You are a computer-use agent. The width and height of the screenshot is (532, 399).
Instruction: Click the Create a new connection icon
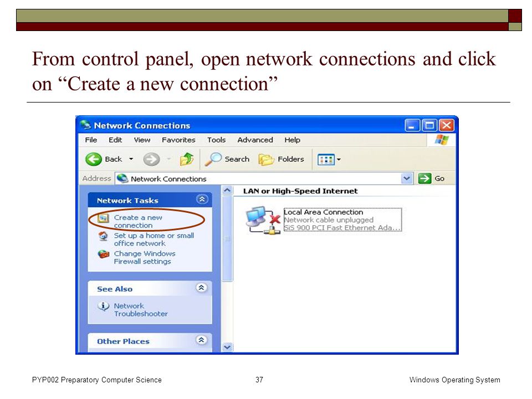click(104, 218)
